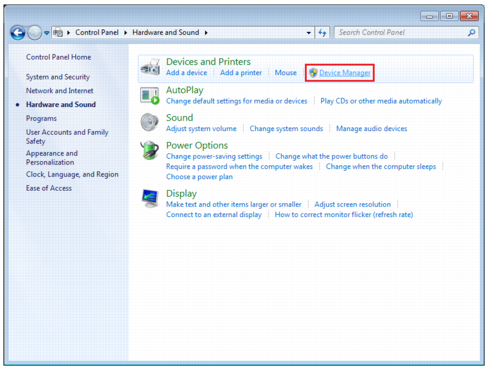Click Add a printer link

click(241, 73)
